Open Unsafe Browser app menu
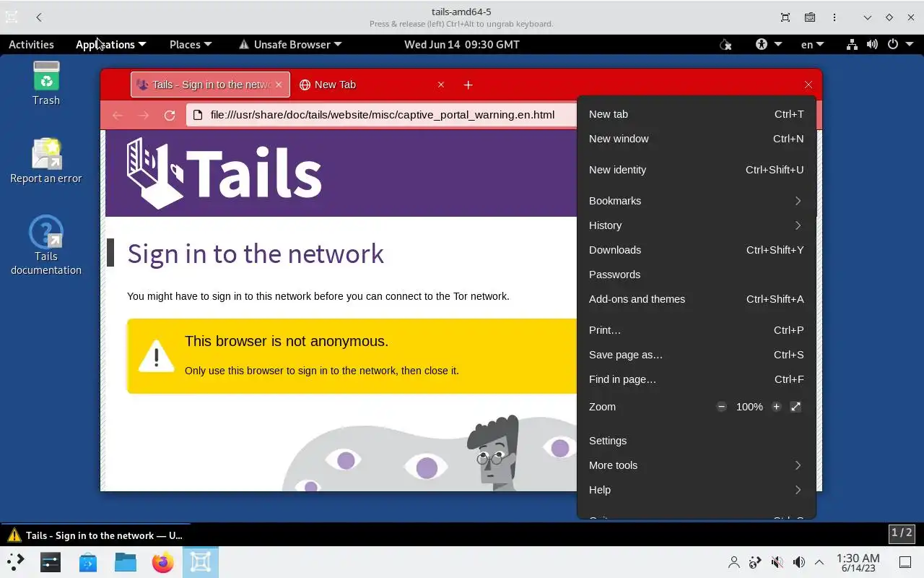This screenshot has height=578, width=924. click(x=290, y=44)
